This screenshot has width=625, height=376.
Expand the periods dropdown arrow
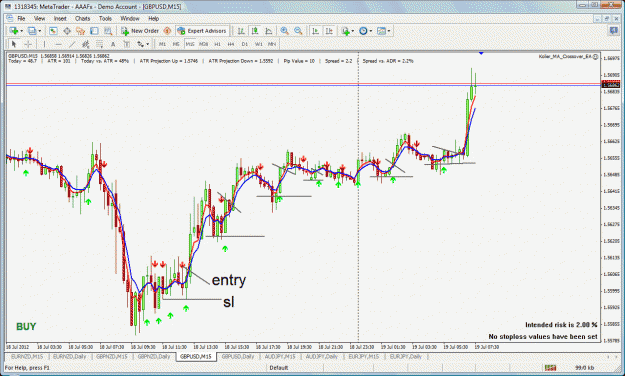pyautogui.click(x=371, y=31)
